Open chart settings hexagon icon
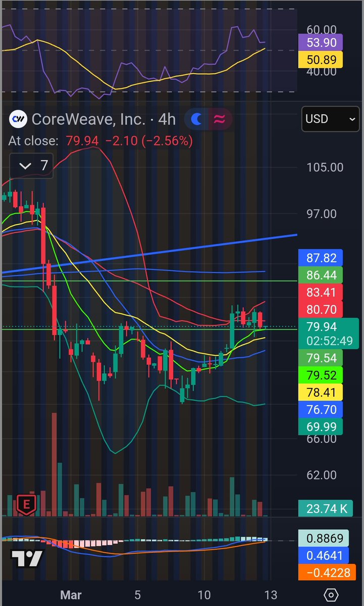364x606 pixels. 331,595
